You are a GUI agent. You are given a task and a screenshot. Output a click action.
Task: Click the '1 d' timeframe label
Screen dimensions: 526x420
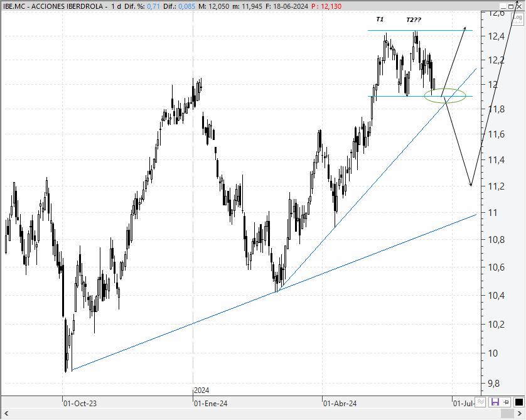116,6
